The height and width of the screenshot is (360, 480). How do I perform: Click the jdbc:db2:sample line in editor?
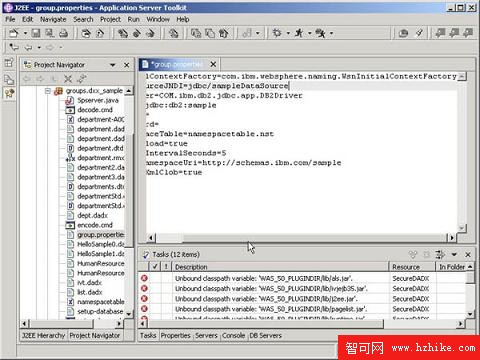(181, 105)
